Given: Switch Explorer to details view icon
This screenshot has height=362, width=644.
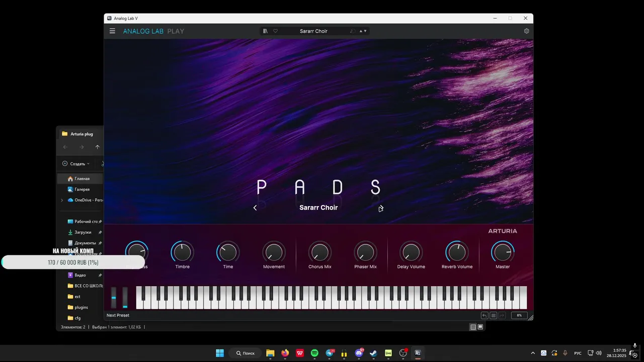Looking at the screenshot, I should point(473,327).
